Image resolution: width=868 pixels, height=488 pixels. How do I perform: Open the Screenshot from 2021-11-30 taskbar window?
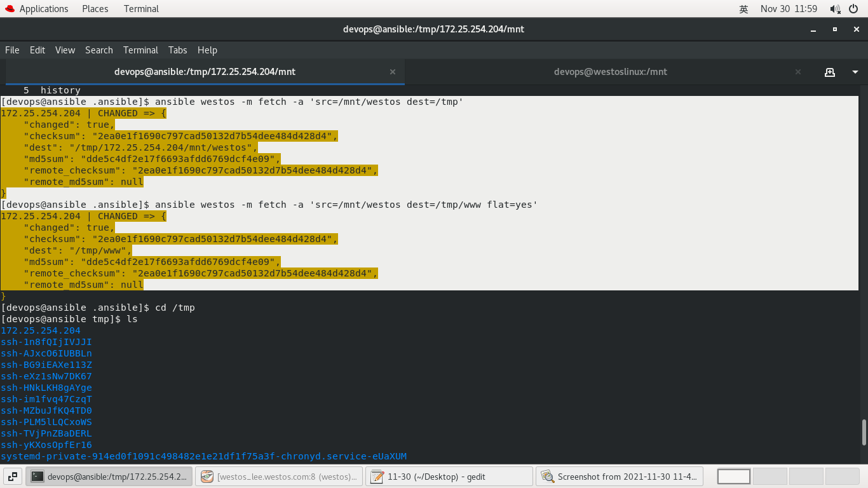[620, 476]
